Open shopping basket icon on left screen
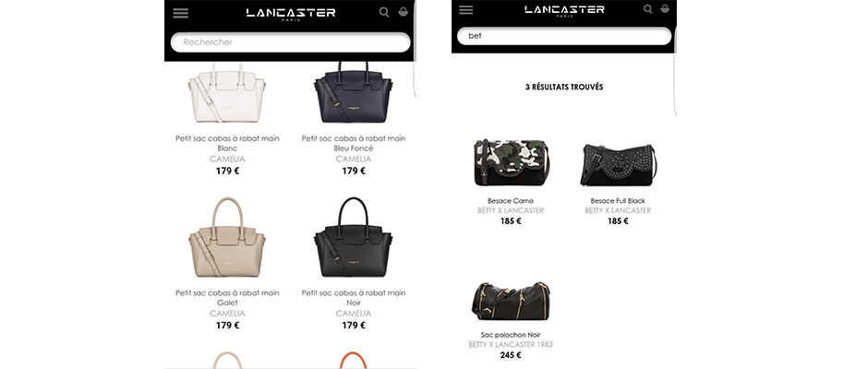 (403, 12)
